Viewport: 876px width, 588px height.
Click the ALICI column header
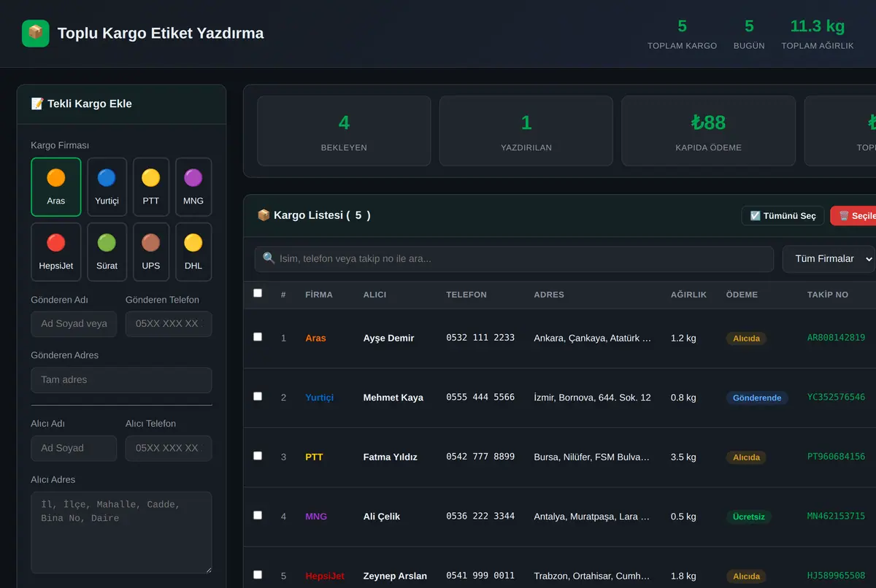[375, 295]
